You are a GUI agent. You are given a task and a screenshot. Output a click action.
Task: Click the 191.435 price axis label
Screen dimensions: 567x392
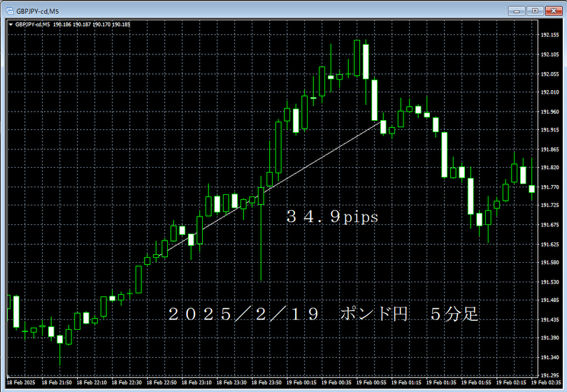click(550, 320)
